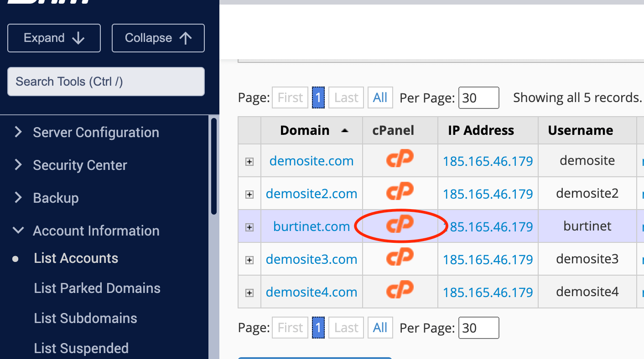Open List Subdomains in sidebar

[x=85, y=318]
